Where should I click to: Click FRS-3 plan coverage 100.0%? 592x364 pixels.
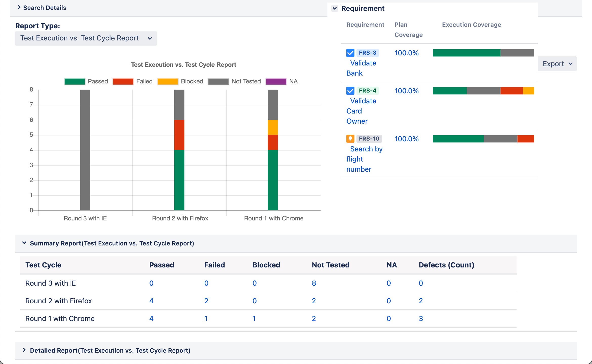[x=407, y=53]
